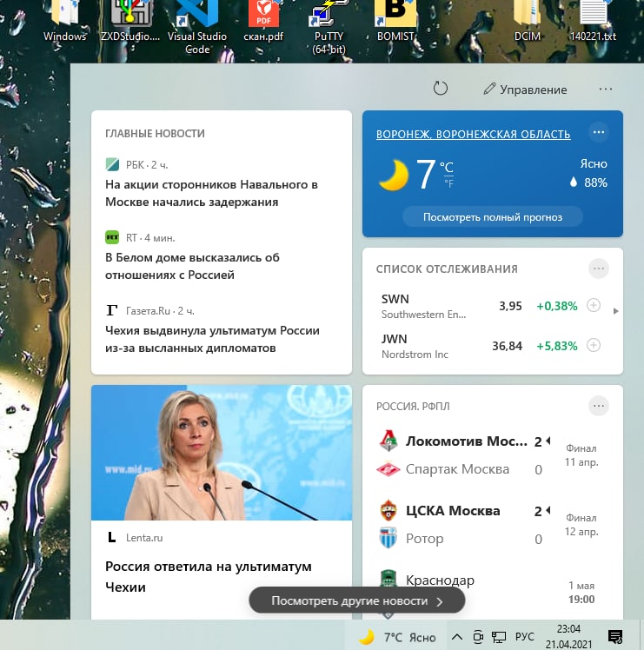Switch input language РУС

pyautogui.click(x=524, y=637)
